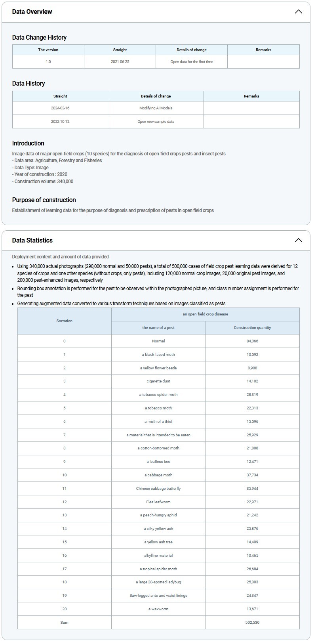Select "The version" column header

click(x=48, y=50)
